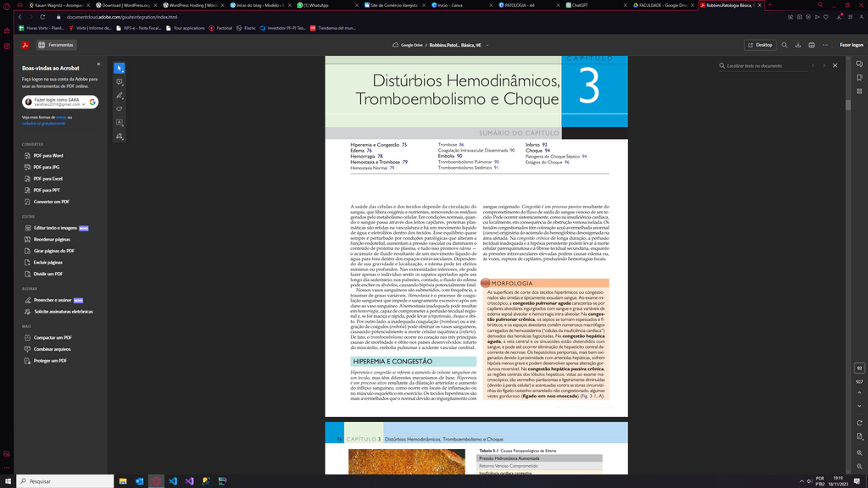Pick the highlighter pen tool
The width and height of the screenshot is (868, 488).
click(x=120, y=96)
